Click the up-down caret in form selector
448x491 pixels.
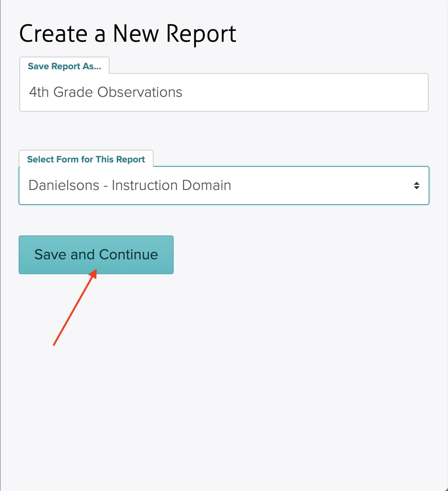[417, 186]
